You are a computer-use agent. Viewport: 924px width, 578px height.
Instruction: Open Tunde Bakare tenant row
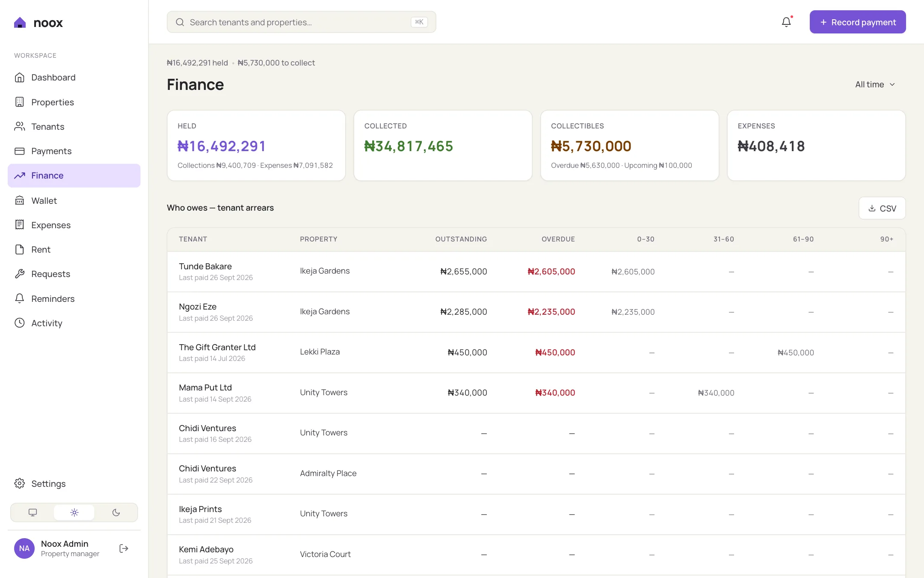point(536,272)
